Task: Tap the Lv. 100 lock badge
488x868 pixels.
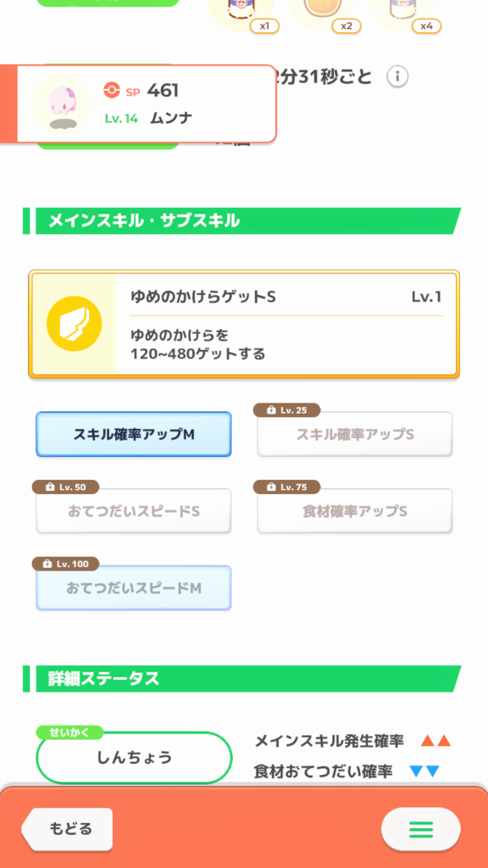Action: 66,564
